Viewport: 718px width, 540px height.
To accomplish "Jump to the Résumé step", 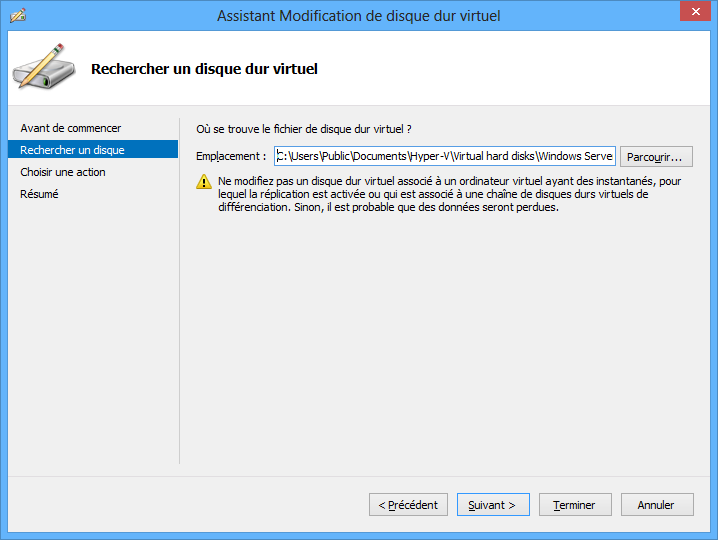I will pyautogui.click(x=39, y=194).
